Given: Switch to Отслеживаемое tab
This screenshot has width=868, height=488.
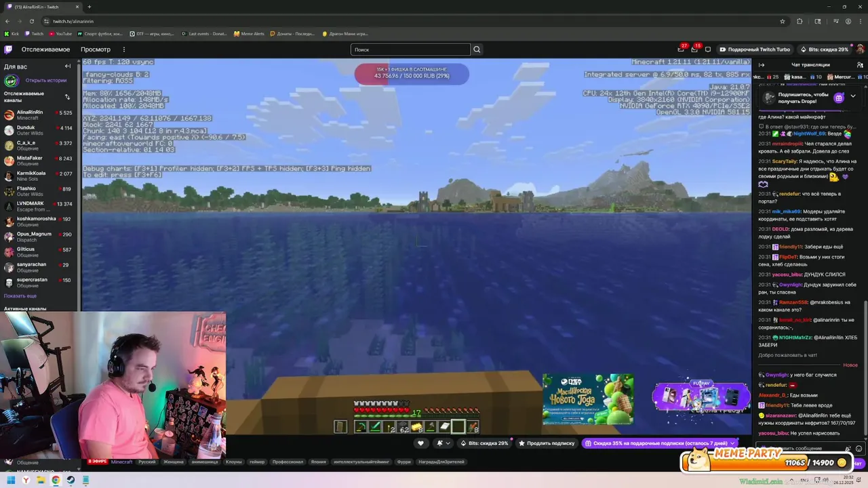Looking at the screenshot, I should (45, 49).
